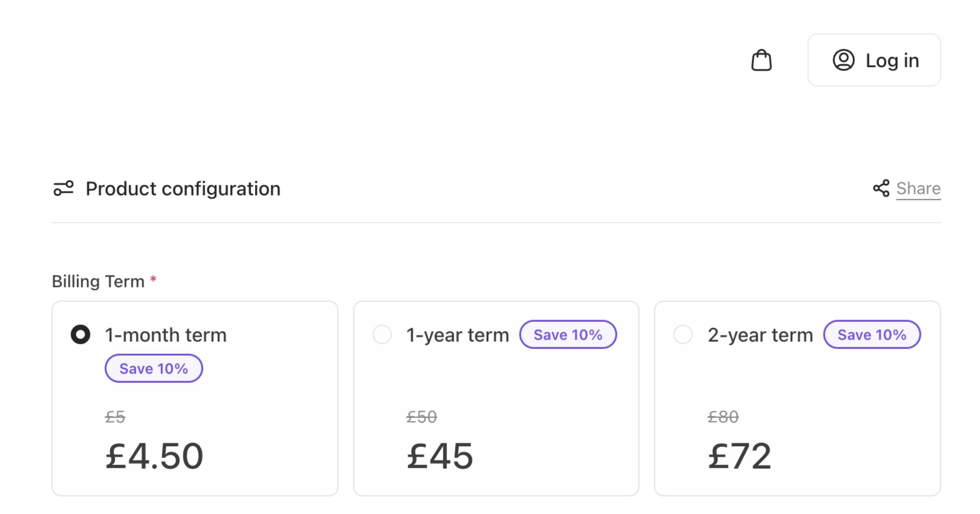The width and height of the screenshot is (980, 514).
Task: Click the Log in button
Action: click(x=874, y=60)
